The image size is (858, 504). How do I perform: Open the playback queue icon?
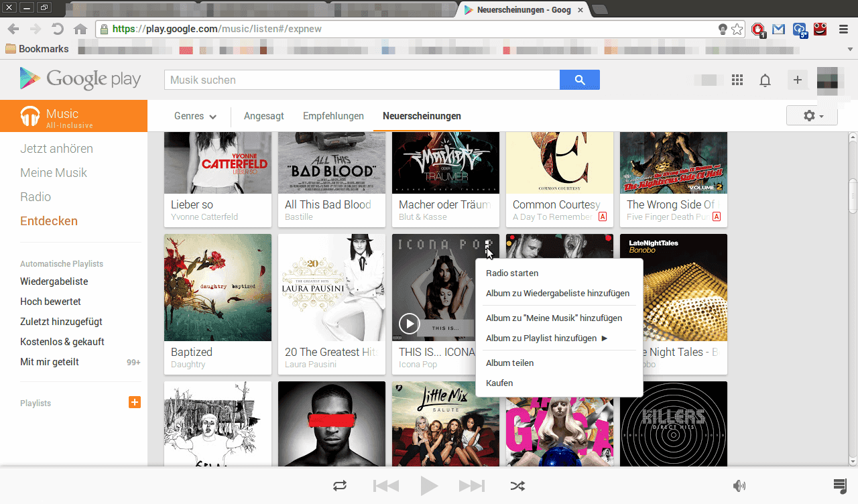click(x=840, y=485)
